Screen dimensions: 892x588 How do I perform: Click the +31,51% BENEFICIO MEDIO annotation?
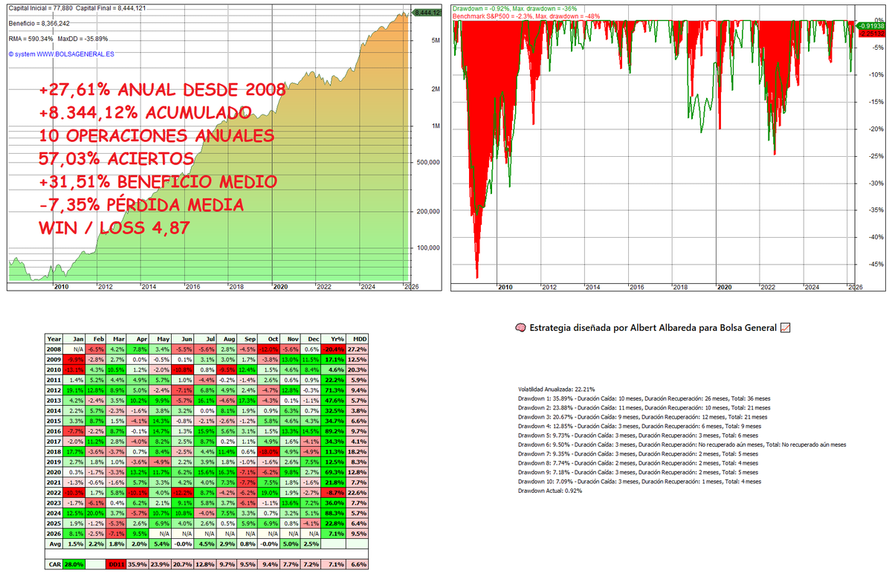click(158, 182)
